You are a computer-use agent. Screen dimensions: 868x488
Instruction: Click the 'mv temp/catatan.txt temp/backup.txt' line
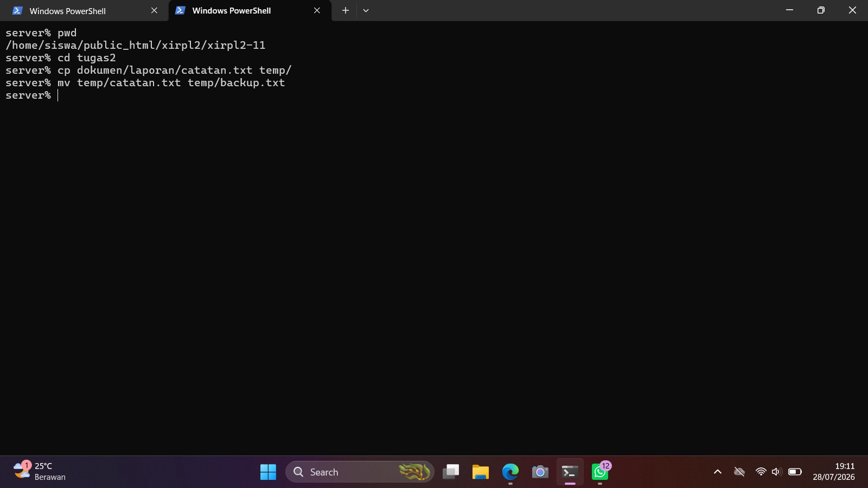pyautogui.click(x=145, y=83)
